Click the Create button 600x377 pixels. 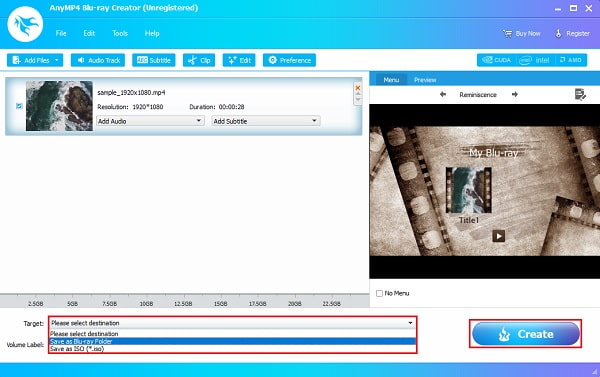(x=526, y=334)
